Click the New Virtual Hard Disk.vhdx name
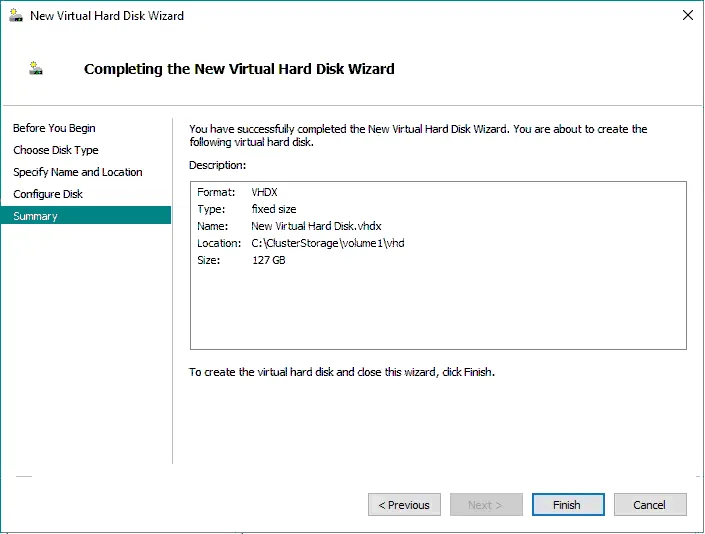The image size is (705, 534). 316,226
